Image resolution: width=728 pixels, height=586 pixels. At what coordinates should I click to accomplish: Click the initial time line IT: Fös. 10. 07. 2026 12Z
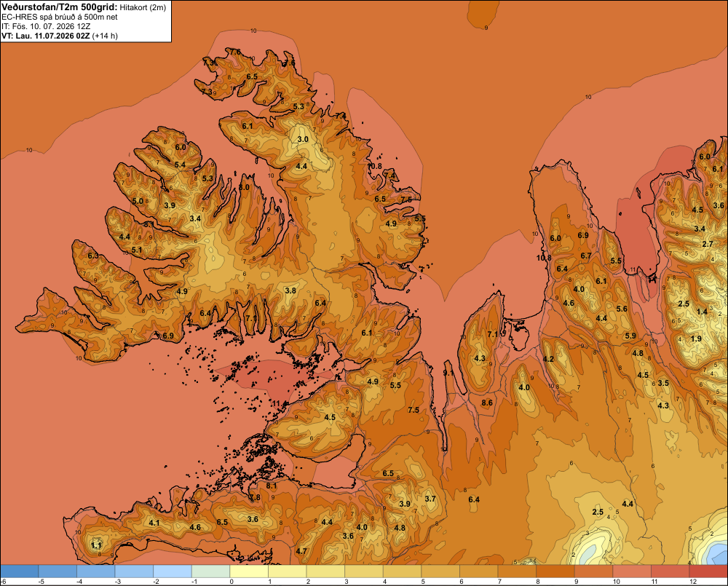[46, 26]
